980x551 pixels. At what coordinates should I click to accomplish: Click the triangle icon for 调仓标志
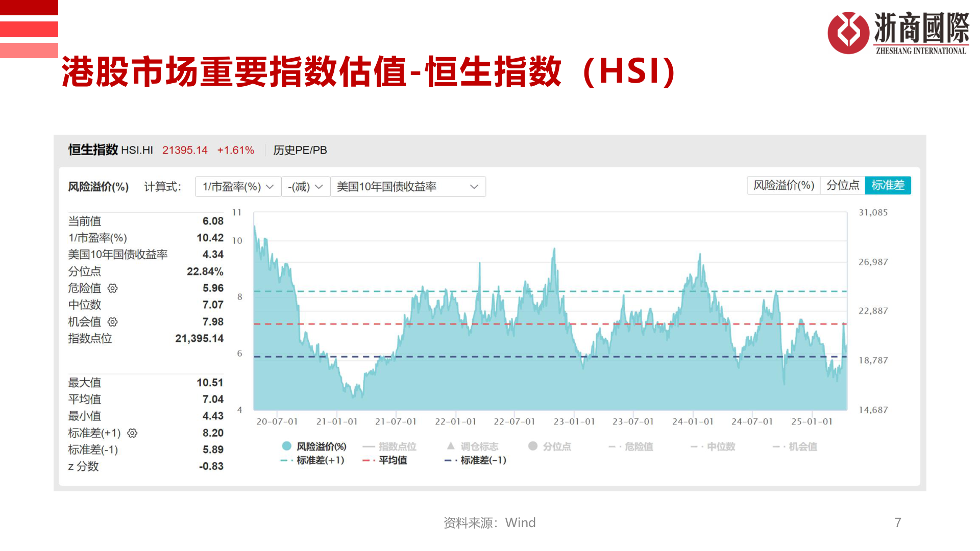pyautogui.click(x=450, y=446)
